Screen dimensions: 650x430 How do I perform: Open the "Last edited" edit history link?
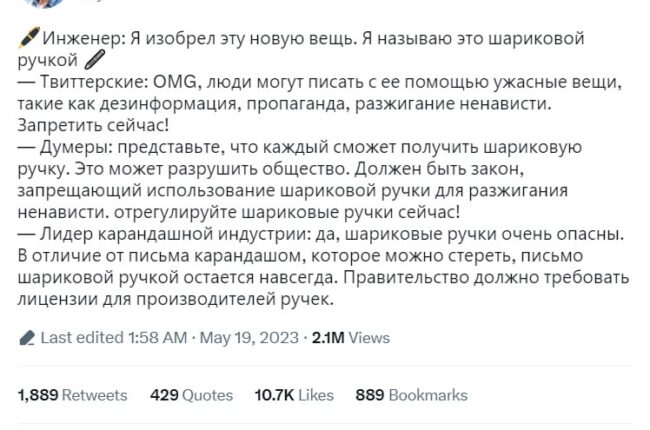coord(82,338)
